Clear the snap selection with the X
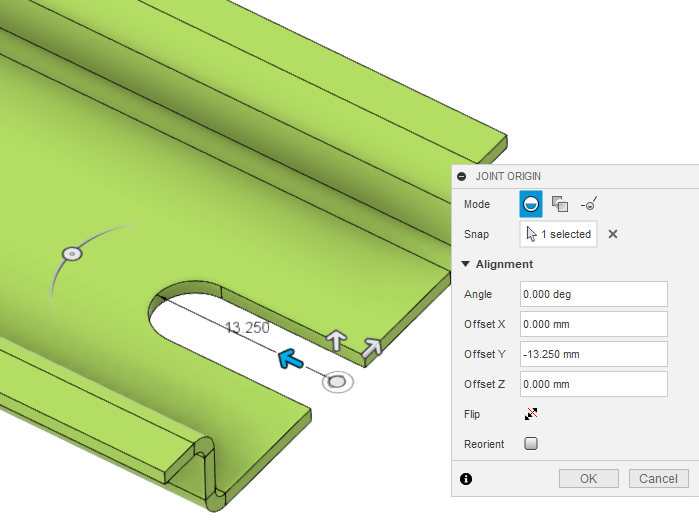 click(613, 234)
